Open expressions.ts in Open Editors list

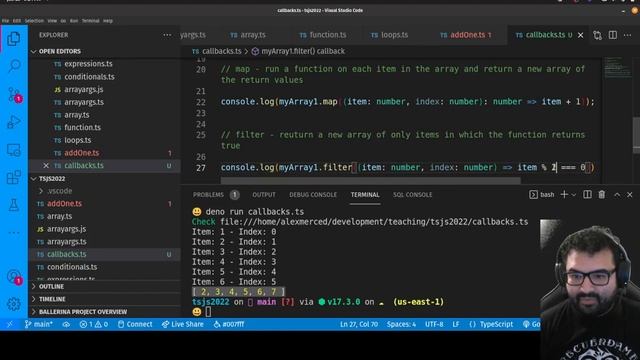104,64
